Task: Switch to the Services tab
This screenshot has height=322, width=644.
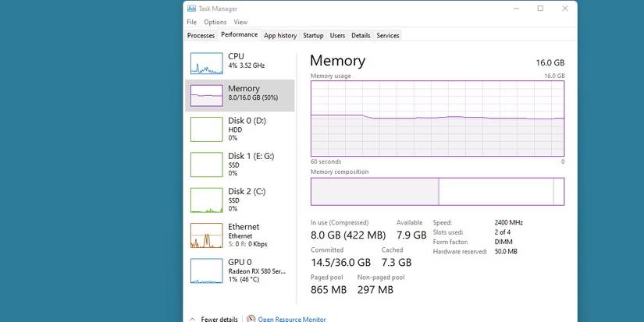Action: 388,36
